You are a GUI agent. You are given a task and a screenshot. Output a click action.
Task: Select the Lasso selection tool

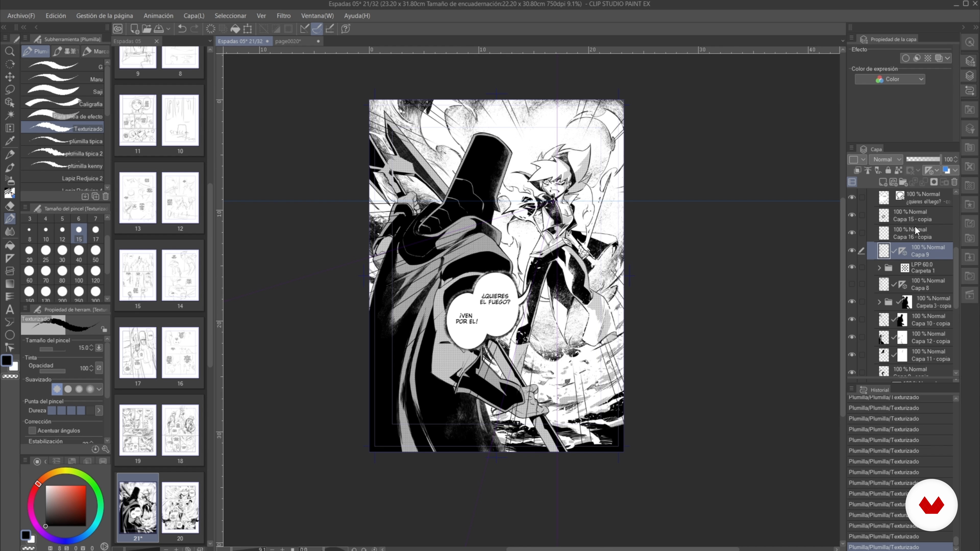(x=10, y=90)
